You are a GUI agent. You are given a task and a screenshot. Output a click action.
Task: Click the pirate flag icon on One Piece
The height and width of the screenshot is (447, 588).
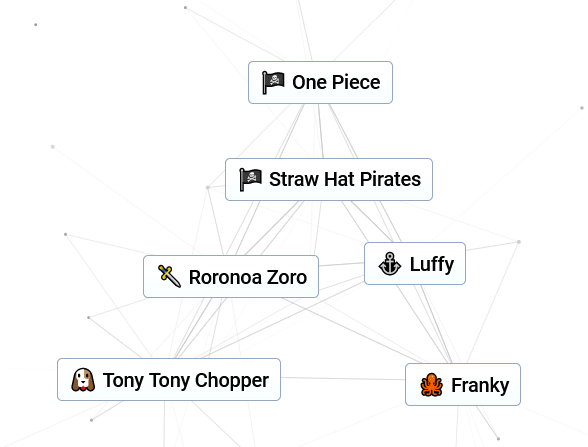tap(273, 82)
